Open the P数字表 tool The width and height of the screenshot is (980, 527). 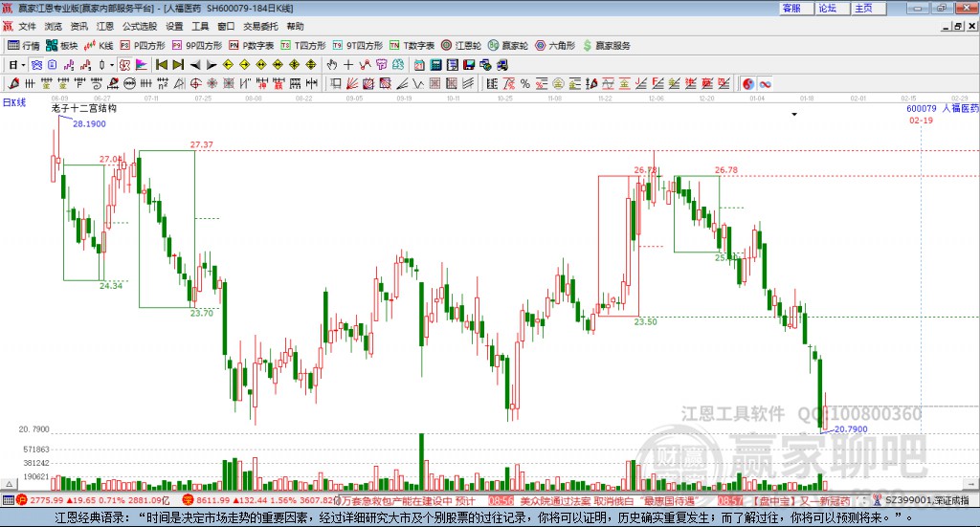[x=252, y=46]
